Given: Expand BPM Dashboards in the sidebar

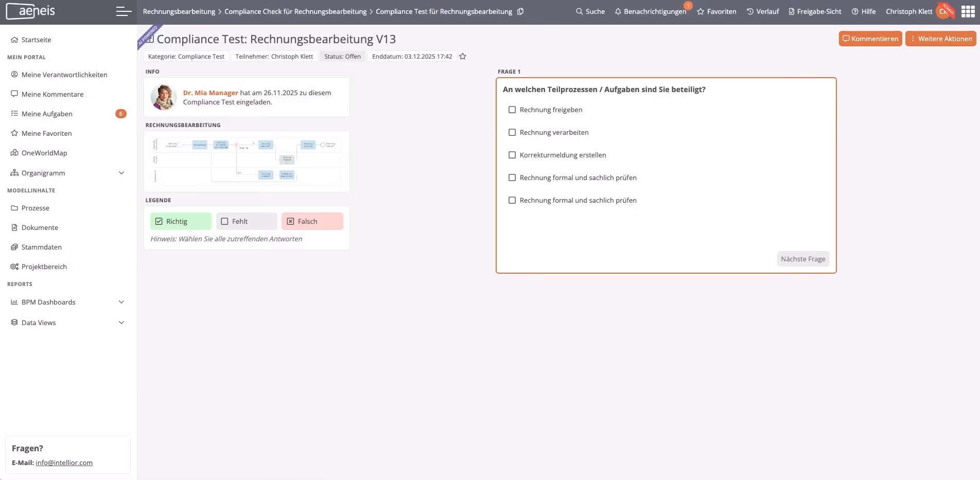Looking at the screenshot, I should click(121, 302).
